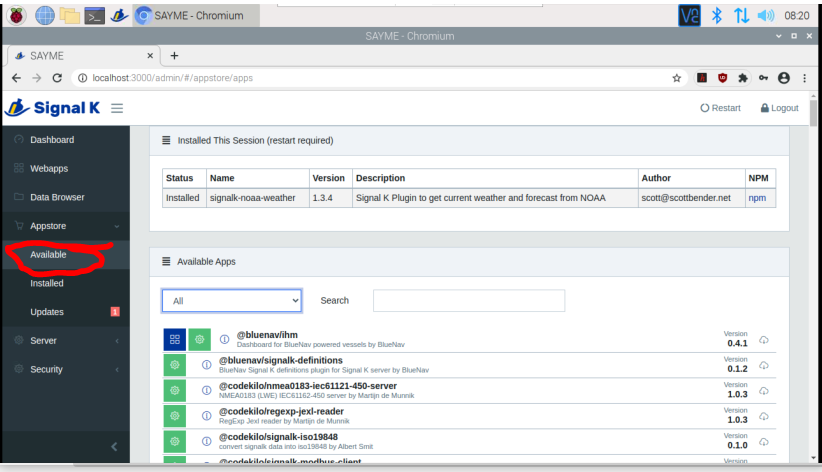This screenshot has height=472, width=822.
Task: Install @codekilo/regexp-jexl-reader via download icon
Action: pyautogui.click(x=764, y=416)
